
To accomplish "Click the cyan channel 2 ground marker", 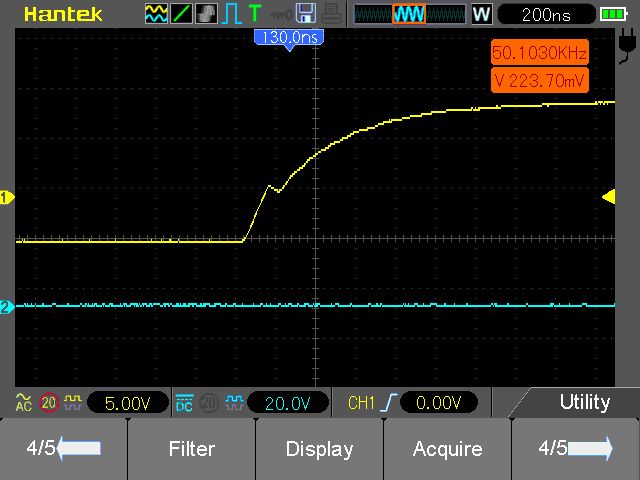I will [x=7, y=307].
